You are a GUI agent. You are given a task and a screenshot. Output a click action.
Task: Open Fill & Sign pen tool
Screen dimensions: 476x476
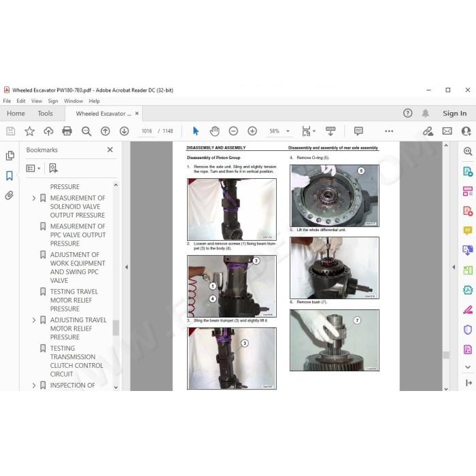coord(468,310)
